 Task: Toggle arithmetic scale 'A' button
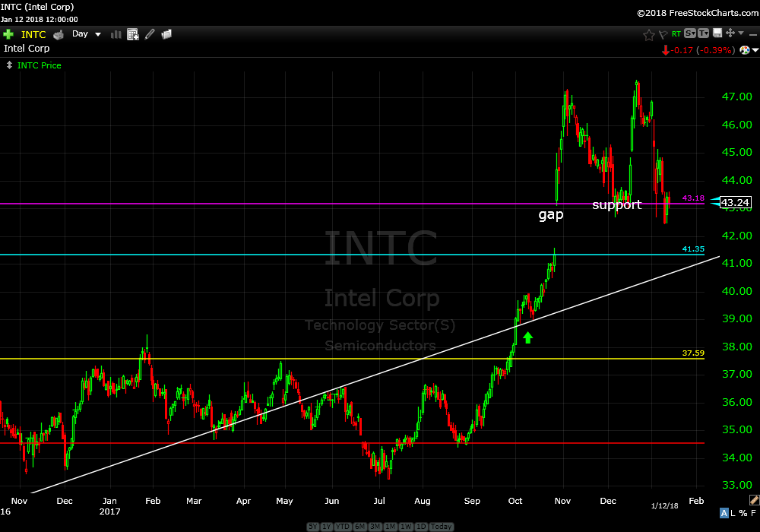(724, 513)
